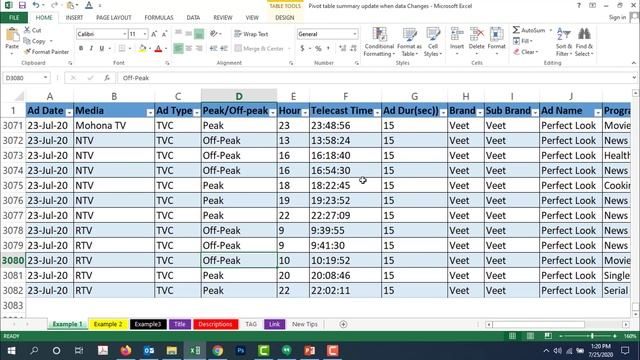Click Sort & Filter icon
The image size is (640, 360).
[564, 34]
